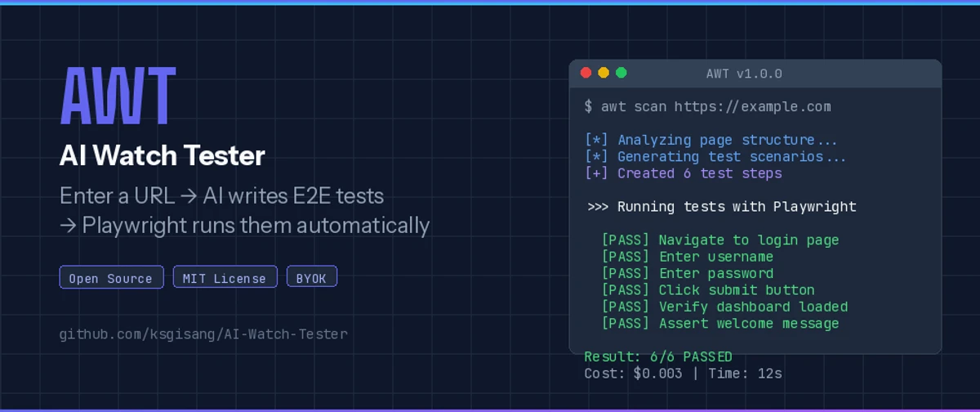Click the PASS Navigate to login page line
Screen dimensions: 980x412
coord(720,240)
